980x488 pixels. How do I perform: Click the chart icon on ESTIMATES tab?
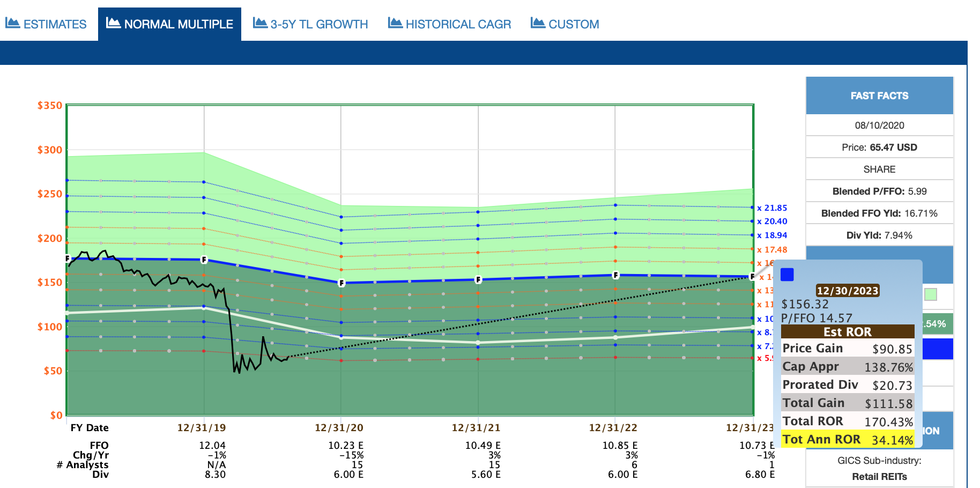[12, 23]
